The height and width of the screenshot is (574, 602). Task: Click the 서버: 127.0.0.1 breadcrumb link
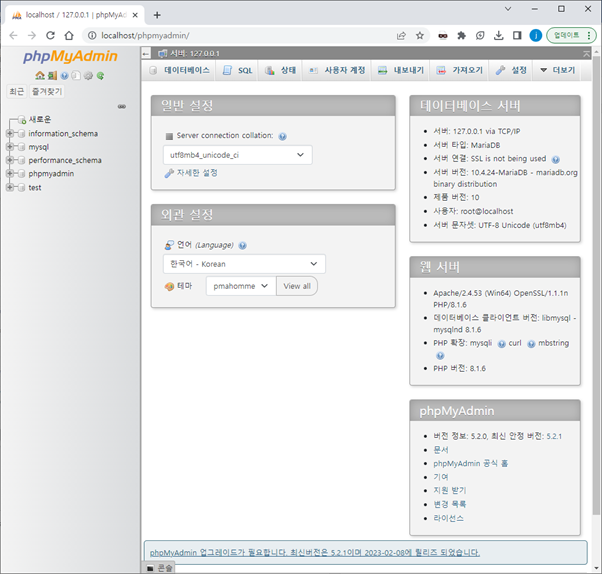(x=195, y=54)
